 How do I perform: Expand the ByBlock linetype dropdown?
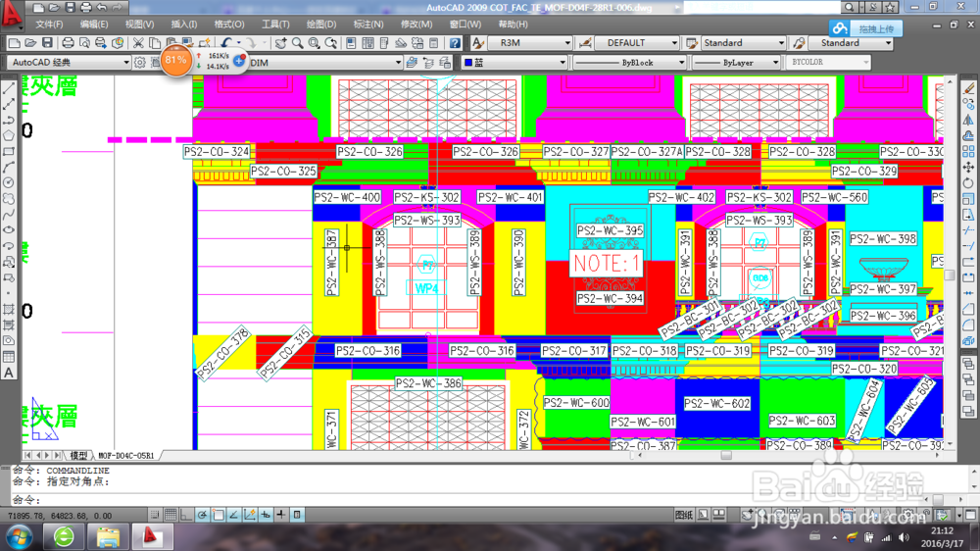click(682, 63)
